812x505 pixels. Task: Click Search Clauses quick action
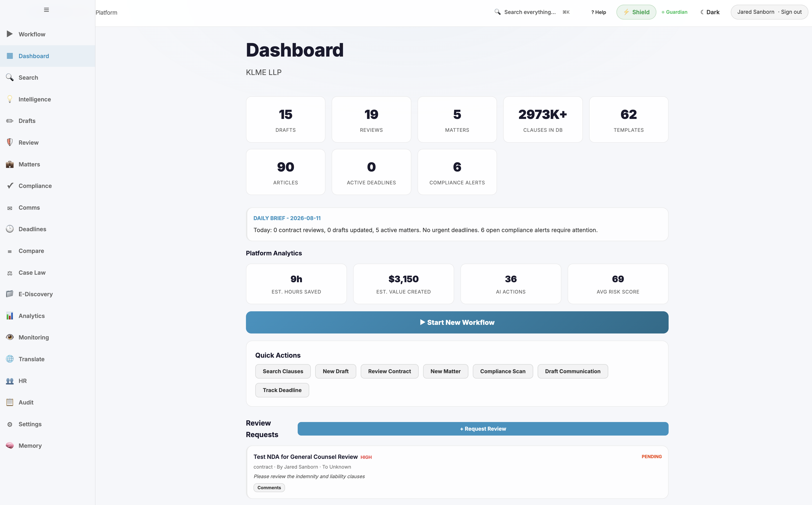[x=283, y=371]
